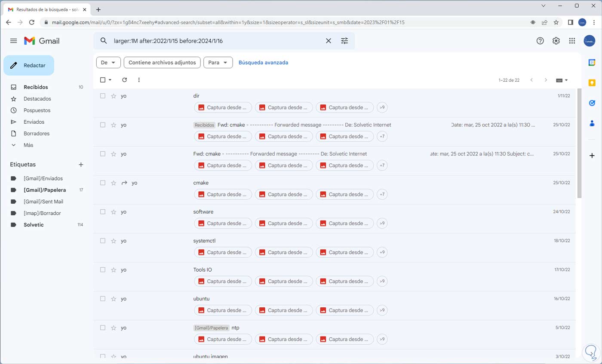This screenshot has width=602, height=364.
Task: Open the 'De' filter dropdown
Action: [108, 63]
